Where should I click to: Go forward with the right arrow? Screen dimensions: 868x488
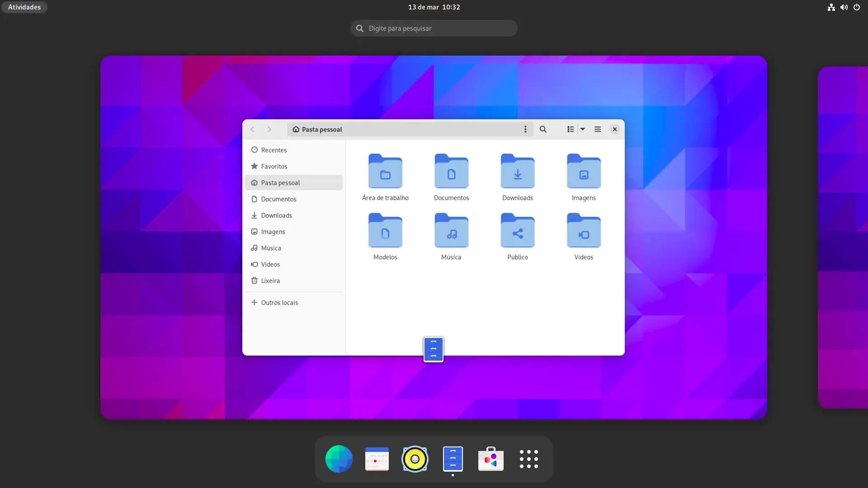pyautogui.click(x=269, y=129)
